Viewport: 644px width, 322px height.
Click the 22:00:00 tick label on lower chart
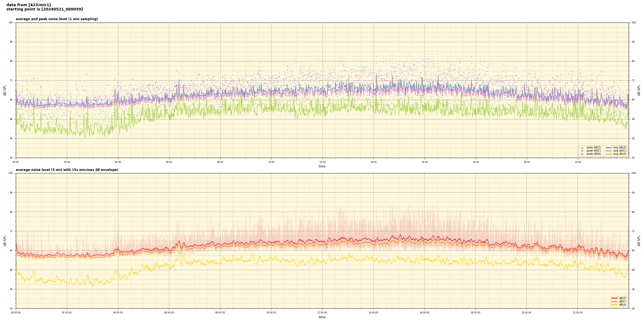[x=578, y=313]
